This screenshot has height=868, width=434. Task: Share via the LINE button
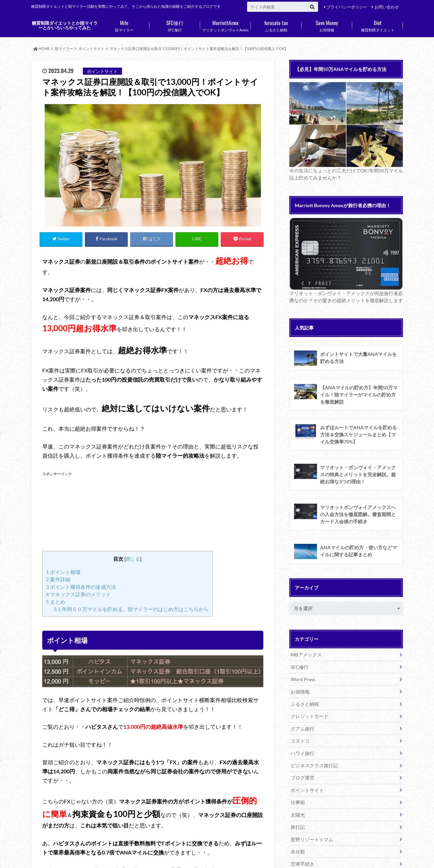[197, 239]
